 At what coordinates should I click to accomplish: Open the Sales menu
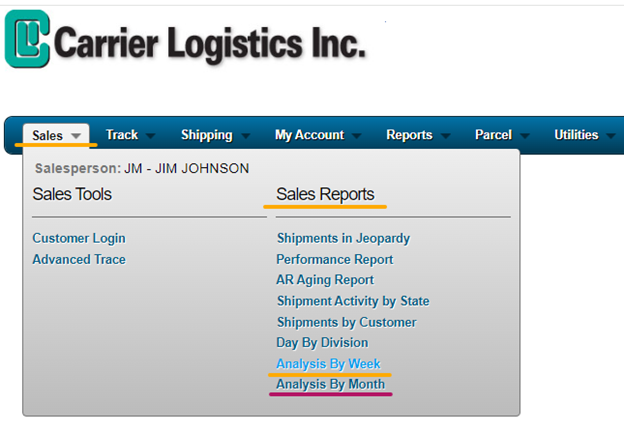point(47,135)
